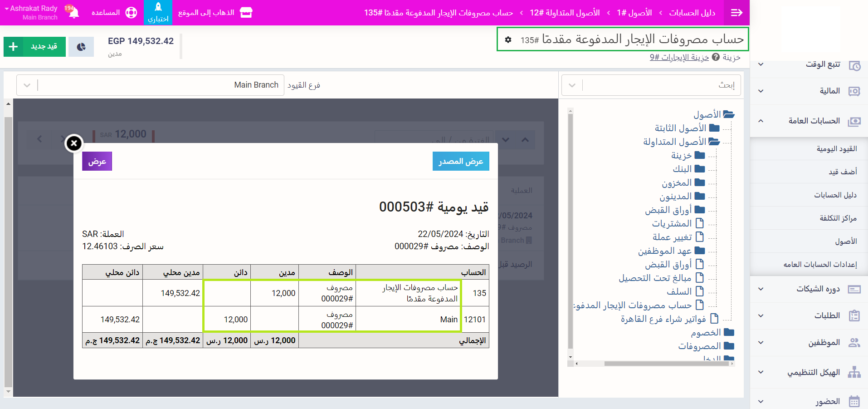The width and height of the screenshot is (868, 409).
Task: Open Daily Entries menu item
Action: [x=836, y=149]
